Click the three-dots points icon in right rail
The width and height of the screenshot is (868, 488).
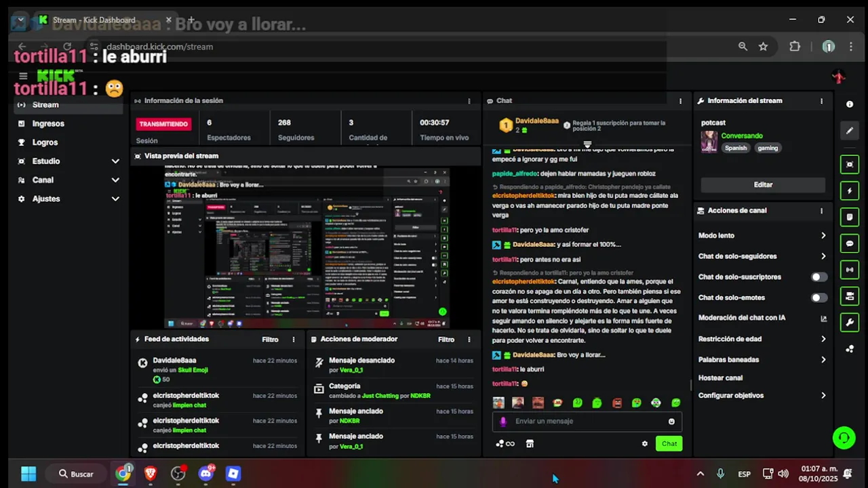click(x=850, y=349)
